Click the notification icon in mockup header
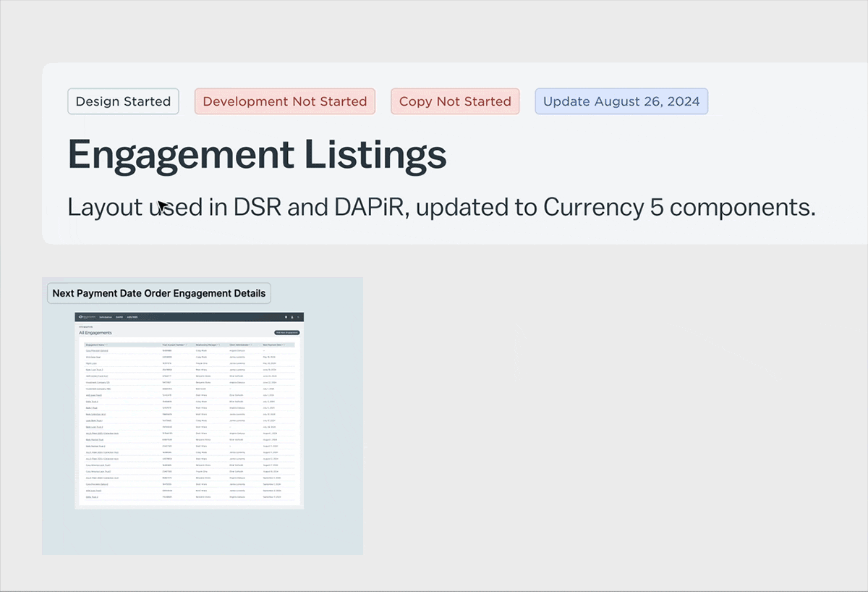The height and width of the screenshot is (592, 868). tap(286, 317)
